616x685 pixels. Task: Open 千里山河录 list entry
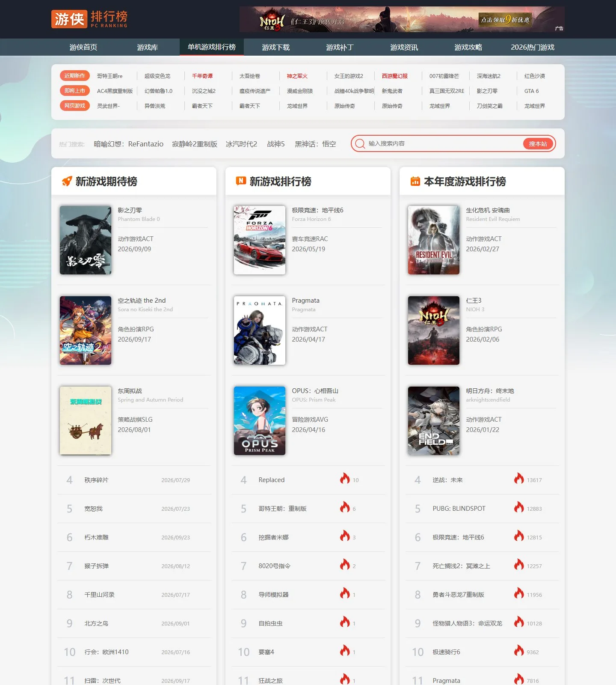click(x=99, y=595)
